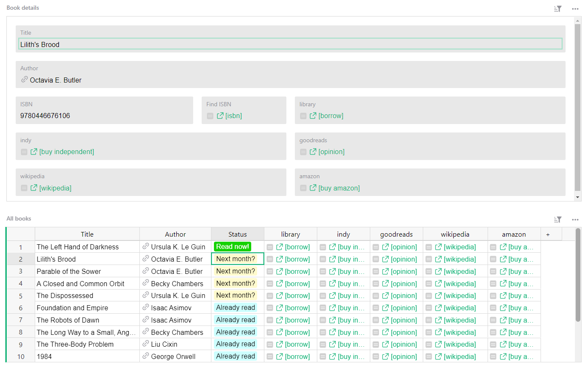This screenshot has width=588, height=367.
Task: Open the [buy independent] link in card
Action: pyautogui.click(x=67, y=152)
